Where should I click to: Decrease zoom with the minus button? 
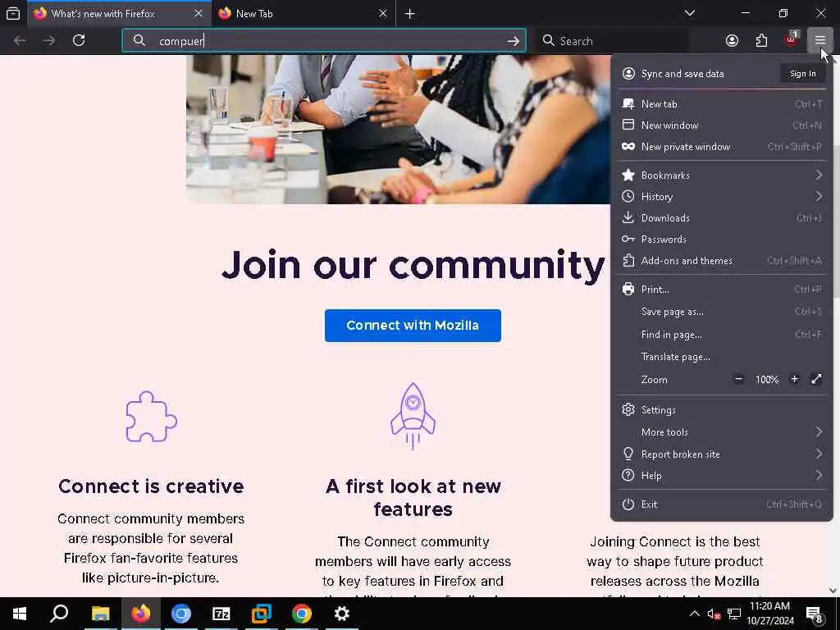click(x=738, y=379)
